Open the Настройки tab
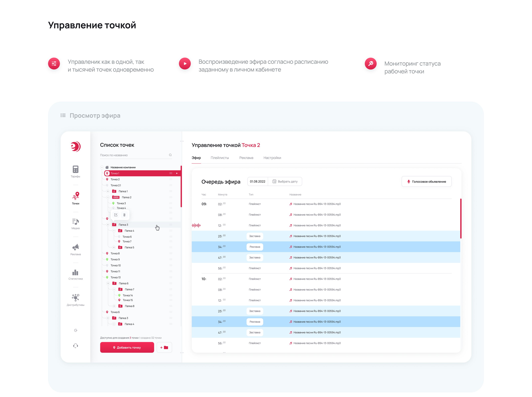Image resolution: width=532 pixels, height=397 pixels. coord(272,158)
